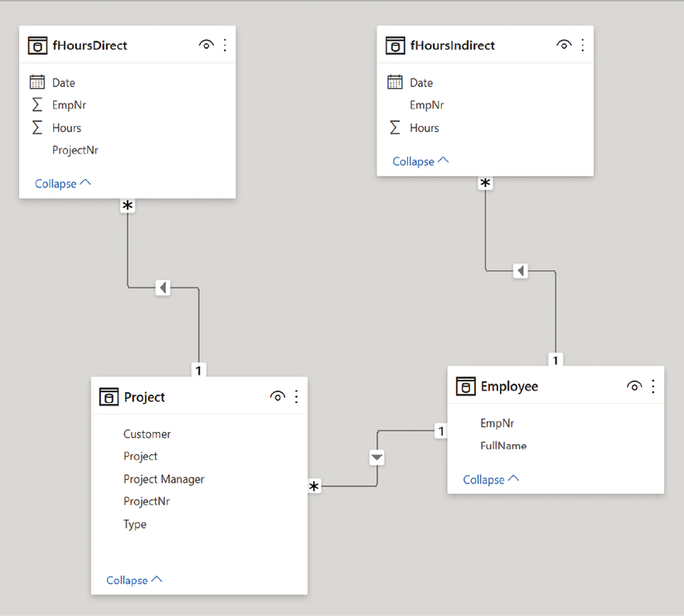This screenshot has height=616, width=684.
Task: Select ProjectNr field in fHoursDirect
Action: (75, 150)
